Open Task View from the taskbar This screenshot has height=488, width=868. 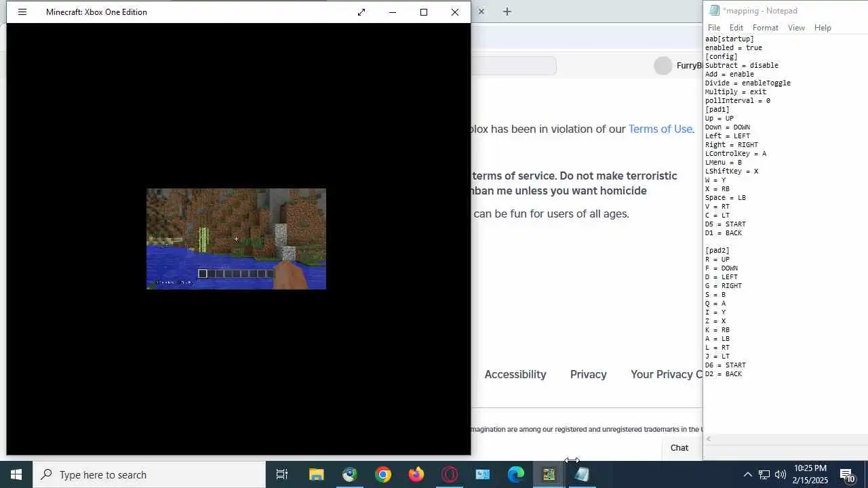pyautogui.click(x=282, y=474)
